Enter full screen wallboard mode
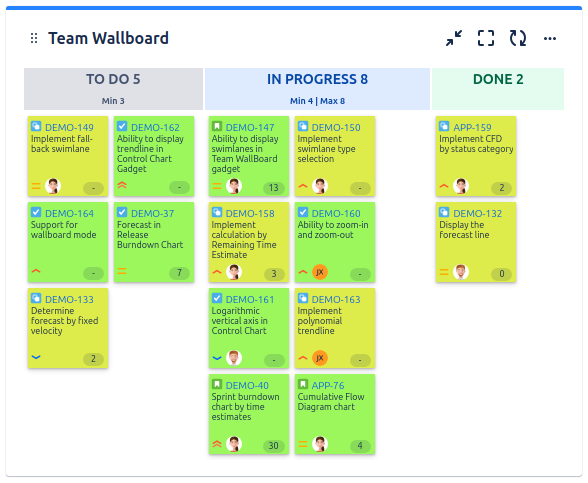The image size is (588, 483). 486,38
